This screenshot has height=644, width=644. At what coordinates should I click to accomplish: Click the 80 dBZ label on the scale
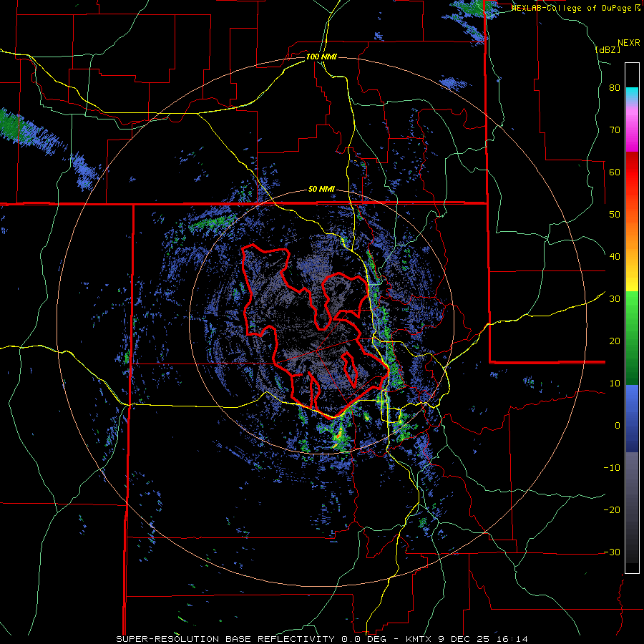point(615,88)
